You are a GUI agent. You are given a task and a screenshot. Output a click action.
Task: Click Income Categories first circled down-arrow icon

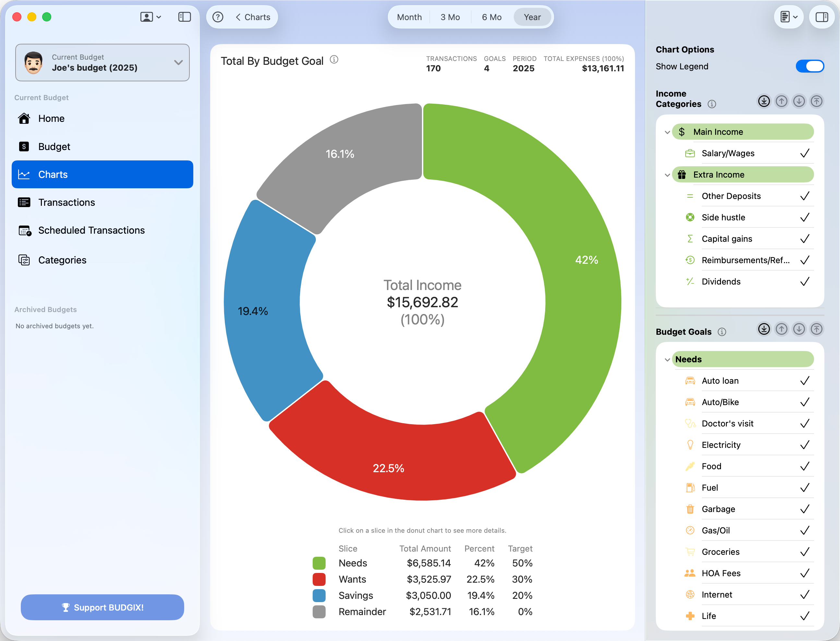point(764,101)
